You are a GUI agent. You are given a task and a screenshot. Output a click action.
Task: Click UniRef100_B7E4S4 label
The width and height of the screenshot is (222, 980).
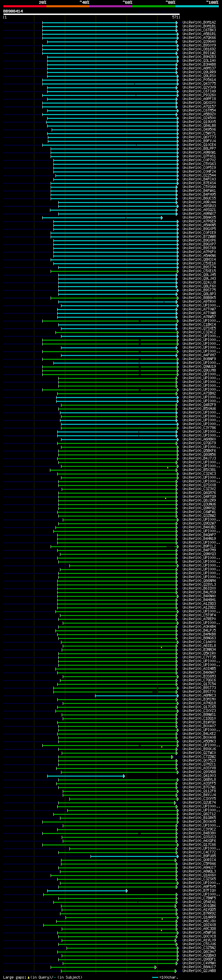click(x=199, y=183)
